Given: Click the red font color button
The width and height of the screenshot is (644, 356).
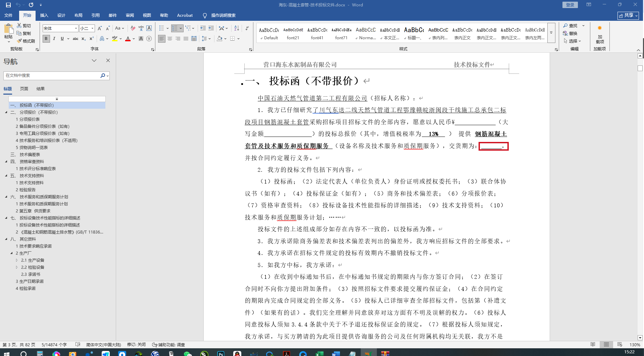Looking at the screenshot, I should [x=128, y=39].
